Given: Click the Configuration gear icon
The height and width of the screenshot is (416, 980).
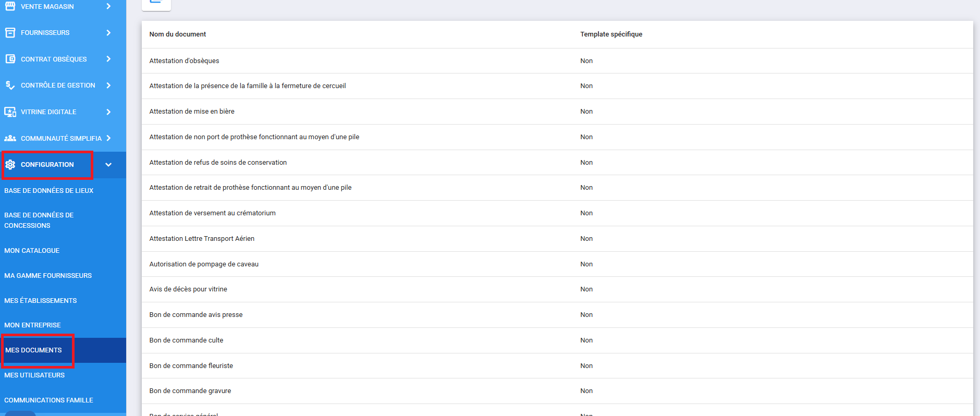Looking at the screenshot, I should (10, 165).
